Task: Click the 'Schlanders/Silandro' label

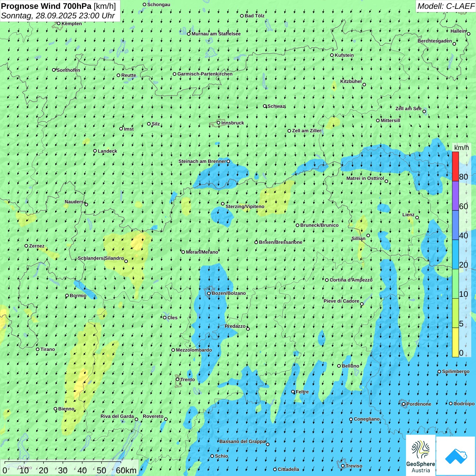Action: point(101,258)
